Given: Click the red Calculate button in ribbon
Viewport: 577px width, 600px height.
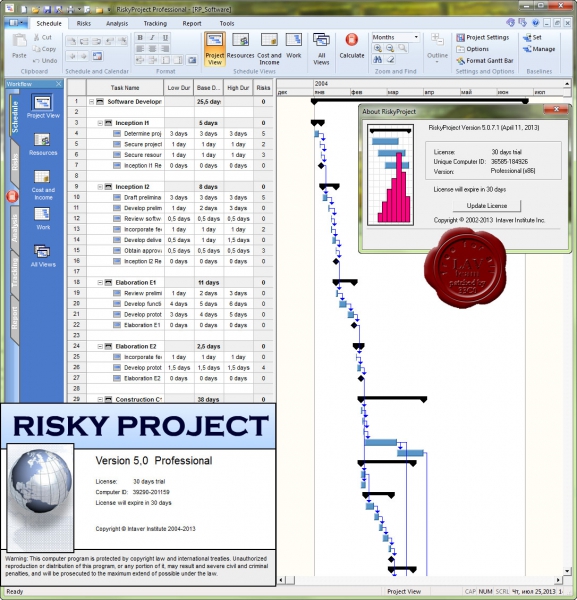Looking at the screenshot, I should click(352, 46).
